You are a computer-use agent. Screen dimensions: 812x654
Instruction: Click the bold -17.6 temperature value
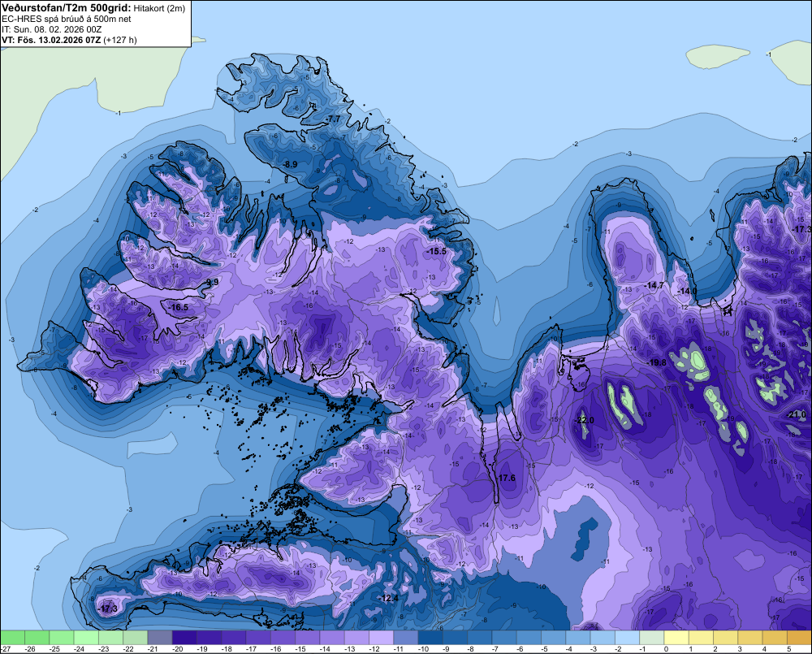point(506,478)
